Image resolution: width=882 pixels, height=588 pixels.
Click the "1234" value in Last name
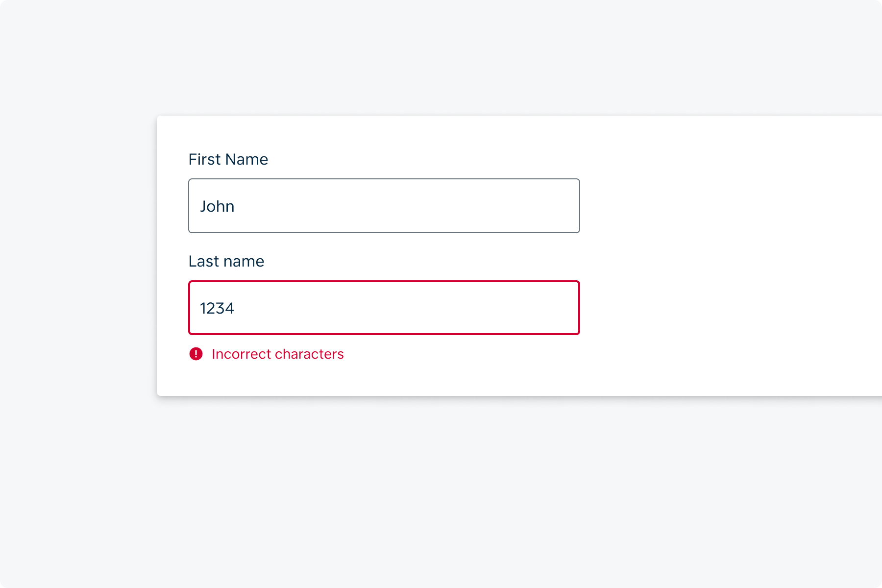pos(217,308)
